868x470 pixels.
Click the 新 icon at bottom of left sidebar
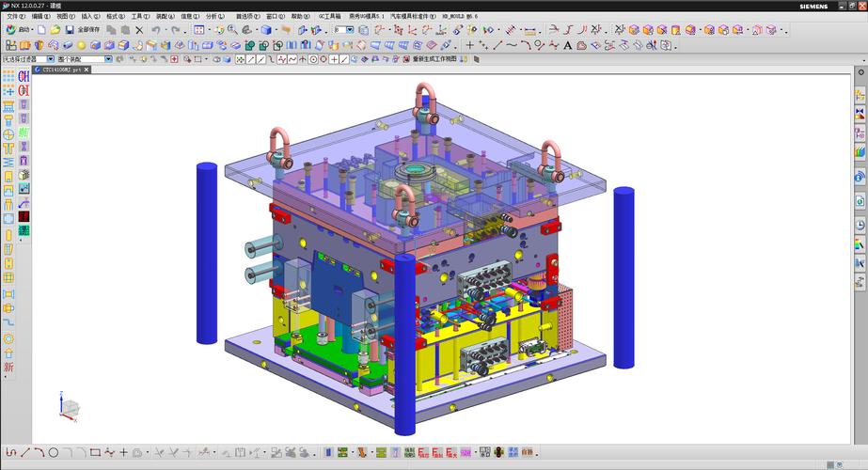coord(8,368)
